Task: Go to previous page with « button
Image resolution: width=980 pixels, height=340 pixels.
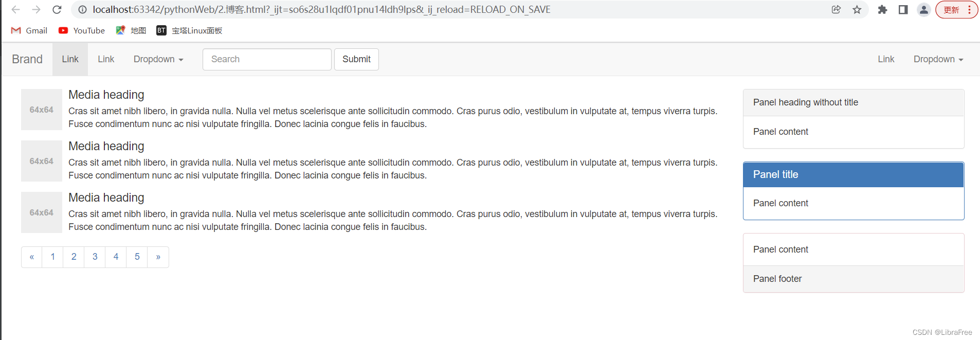Action: pos(32,257)
